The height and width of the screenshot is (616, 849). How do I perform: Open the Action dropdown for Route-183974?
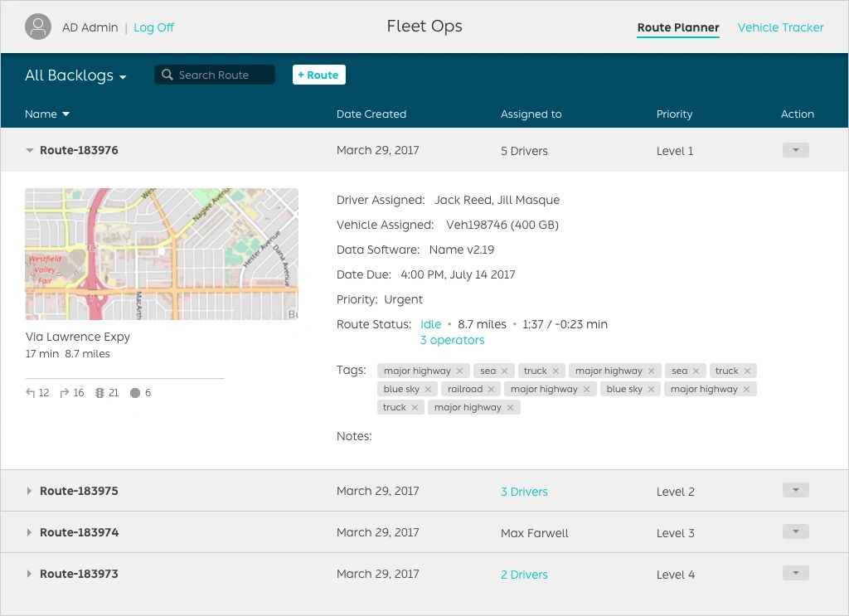795,531
